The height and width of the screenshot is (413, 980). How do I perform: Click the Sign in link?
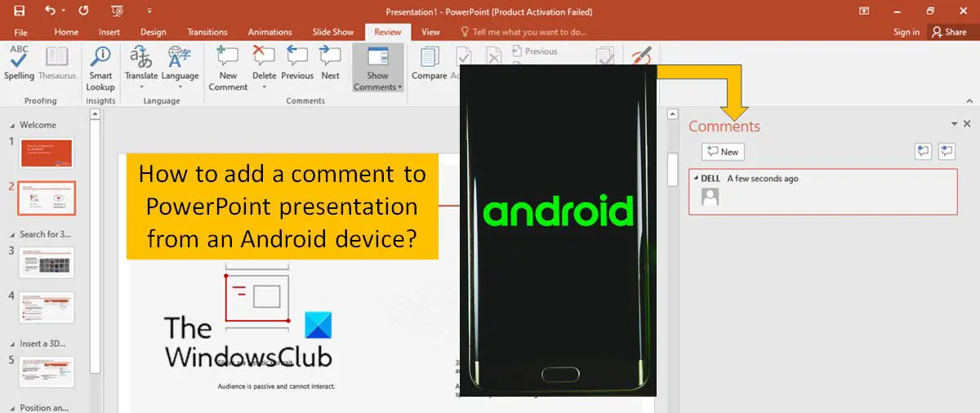tap(906, 32)
